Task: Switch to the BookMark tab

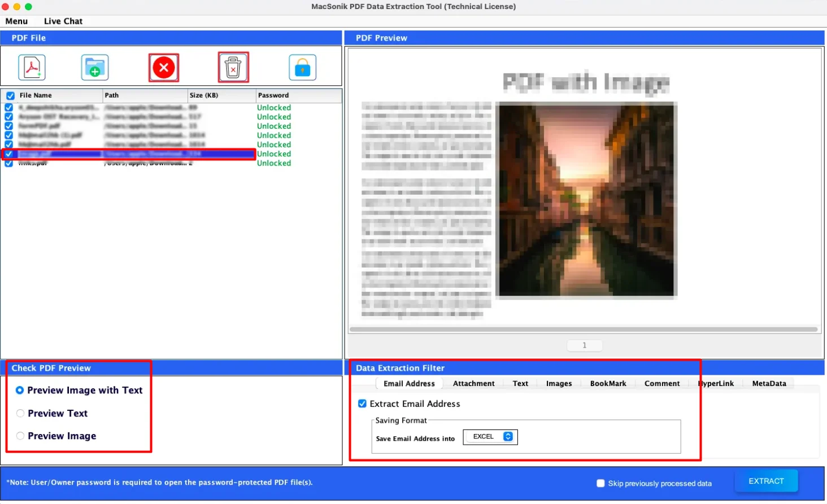Action: [x=608, y=383]
